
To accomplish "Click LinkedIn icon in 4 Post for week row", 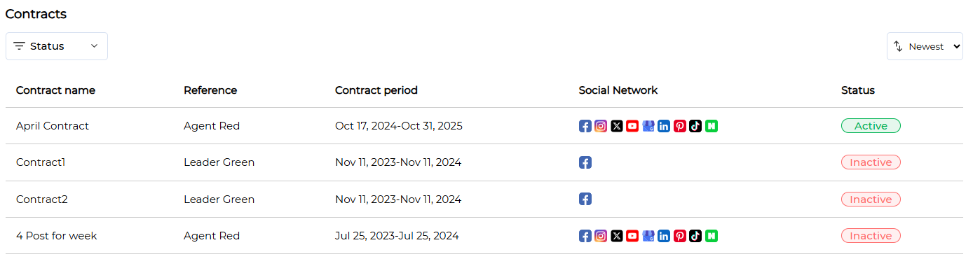I will point(664,236).
